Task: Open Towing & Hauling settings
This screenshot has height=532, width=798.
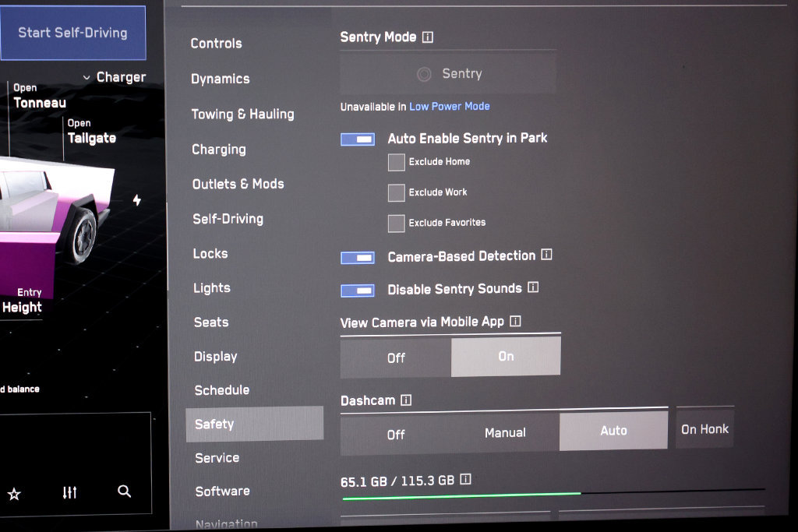Action: [x=243, y=114]
